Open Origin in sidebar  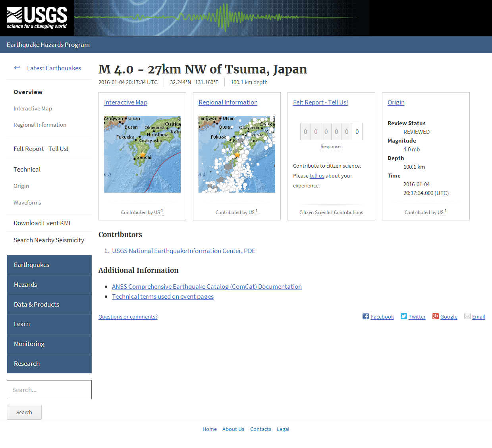point(21,186)
